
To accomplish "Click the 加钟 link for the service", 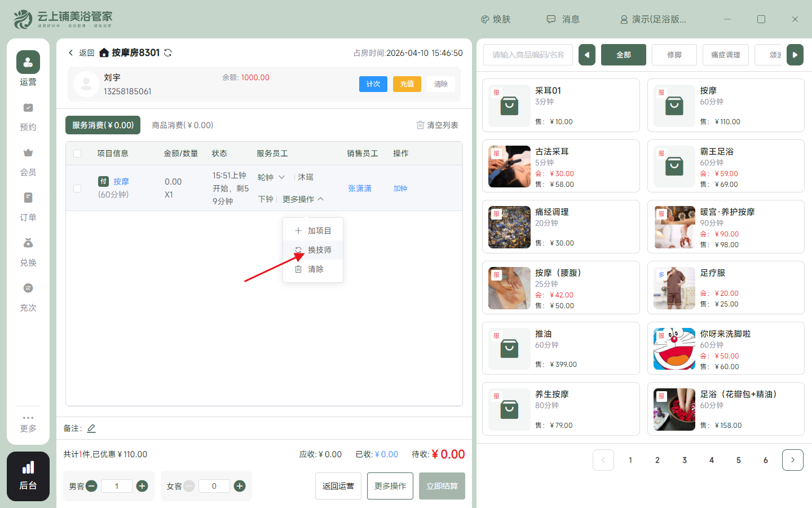I will 400,188.
